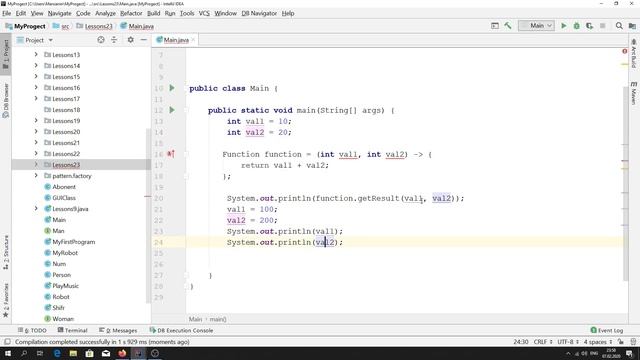Image resolution: width=640 pixels, height=360 pixels.
Task: Select the Main.java editor tab
Action: tap(176, 40)
